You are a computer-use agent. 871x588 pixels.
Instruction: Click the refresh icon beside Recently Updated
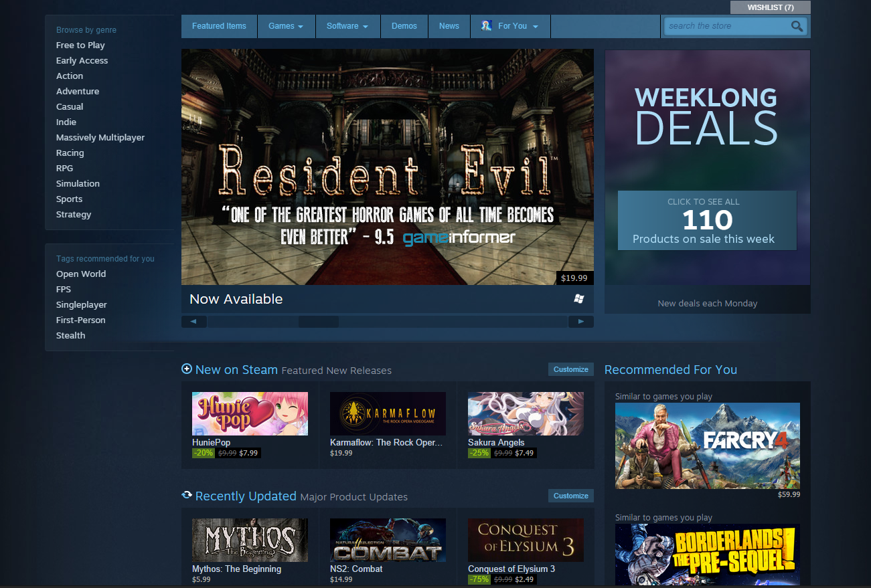tap(187, 495)
